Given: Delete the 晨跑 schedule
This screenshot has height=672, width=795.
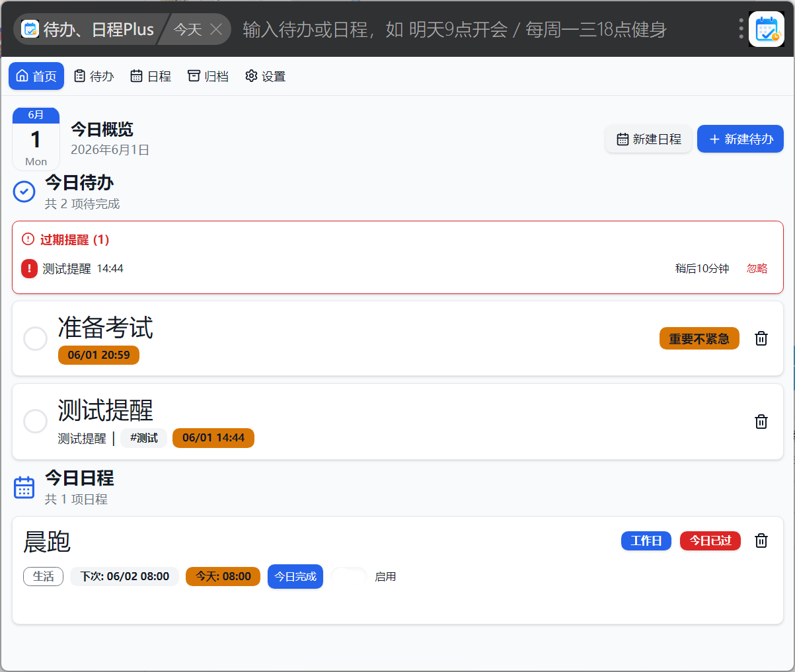Looking at the screenshot, I should (761, 541).
